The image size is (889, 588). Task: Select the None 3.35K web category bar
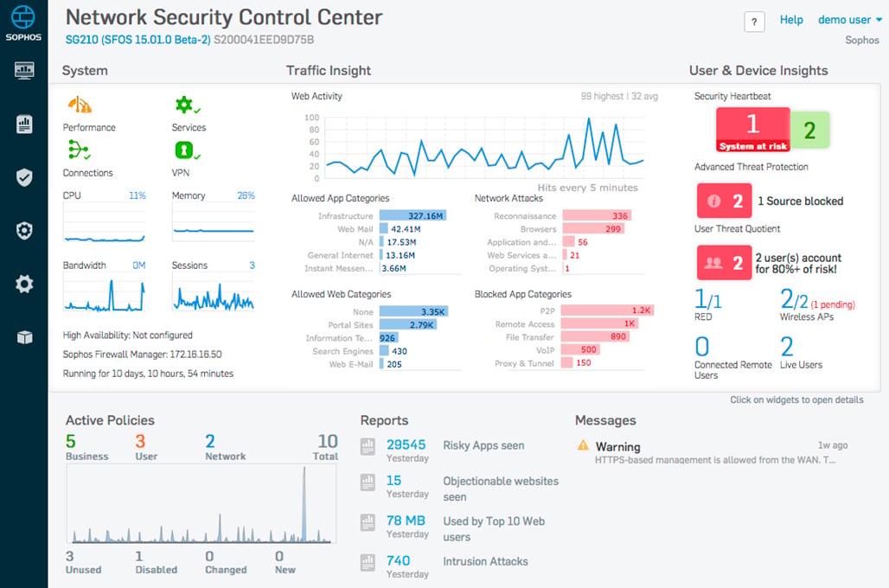[414, 311]
